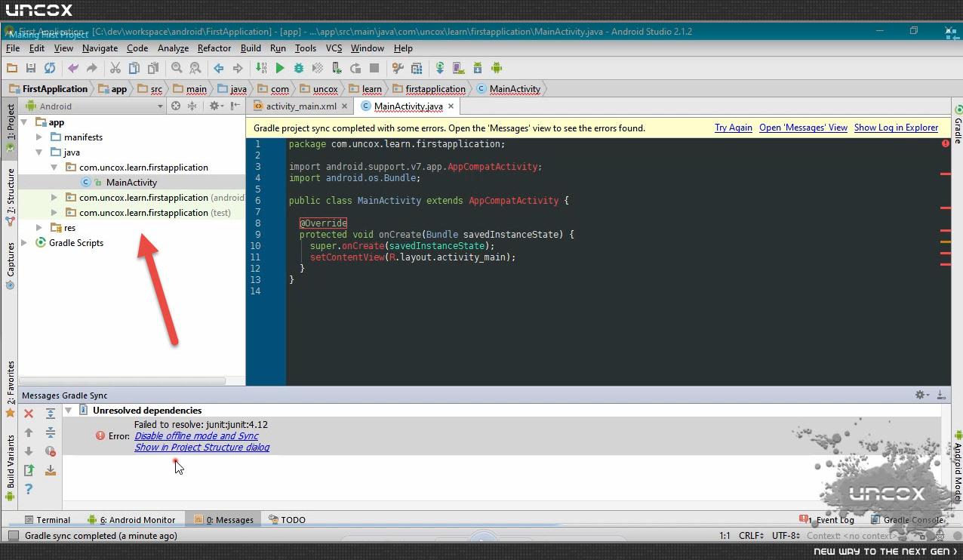The width and height of the screenshot is (963, 560).
Task: Collapse the app module node
Action: pyautogui.click(x=24, y=122)
